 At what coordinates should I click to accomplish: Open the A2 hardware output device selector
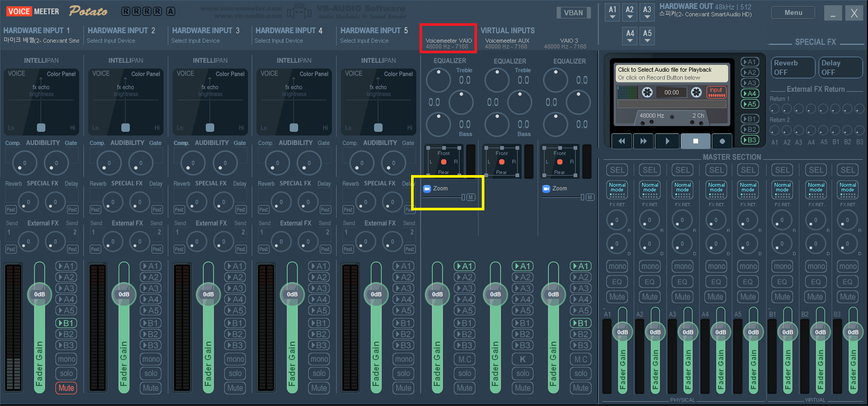click(x=629, y=12)
